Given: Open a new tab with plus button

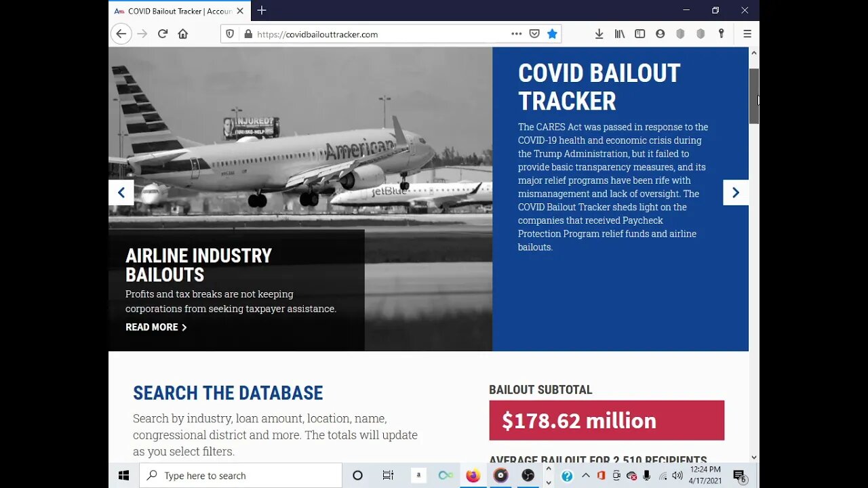Looking at the screenshot, I should pos(262,11).
